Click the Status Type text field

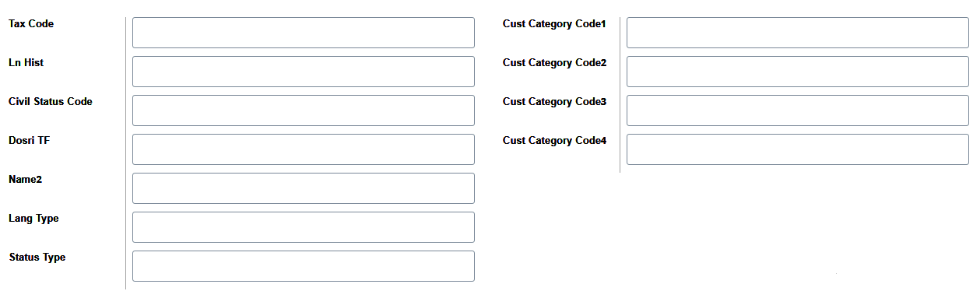coord(304,266)
